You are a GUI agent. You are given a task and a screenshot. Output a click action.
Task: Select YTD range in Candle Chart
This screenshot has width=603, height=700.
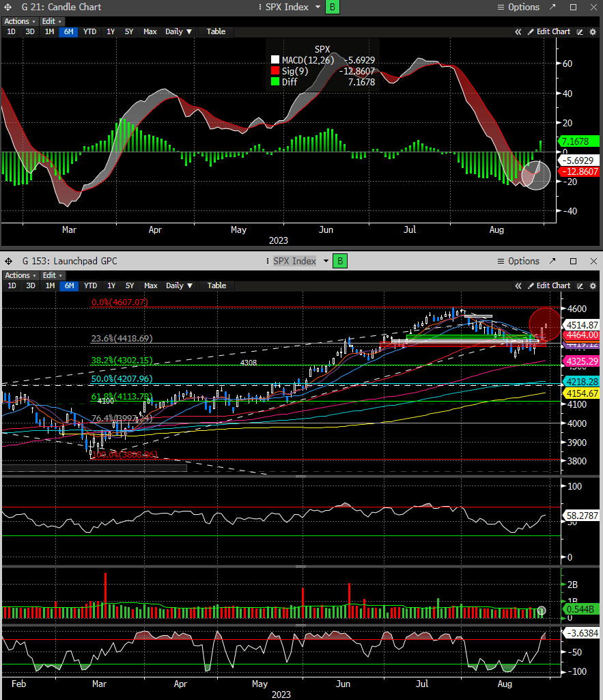tap(89, 31)
